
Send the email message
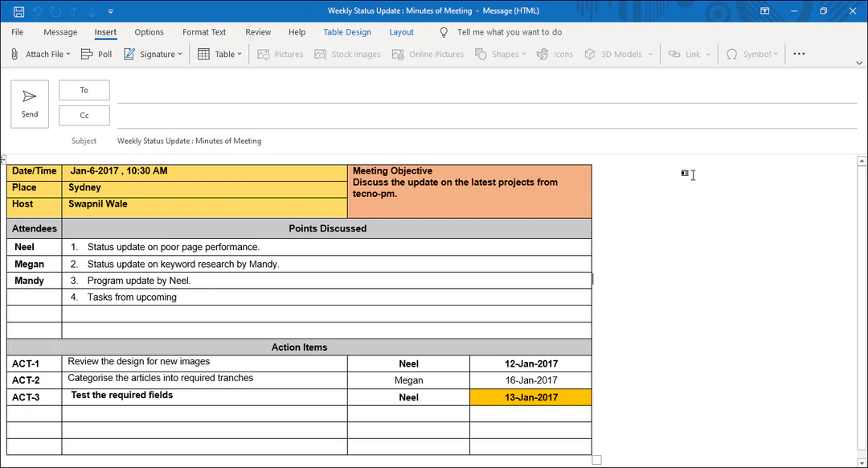pyautogui.click(x=30, y=104)
